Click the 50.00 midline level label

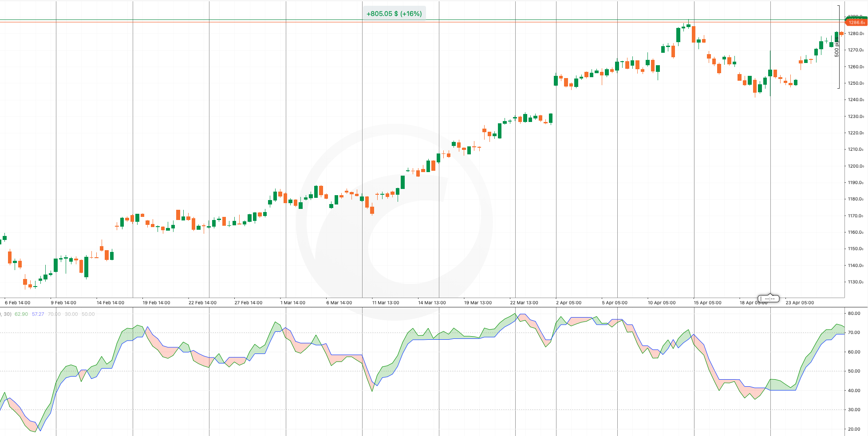[87, 314]
